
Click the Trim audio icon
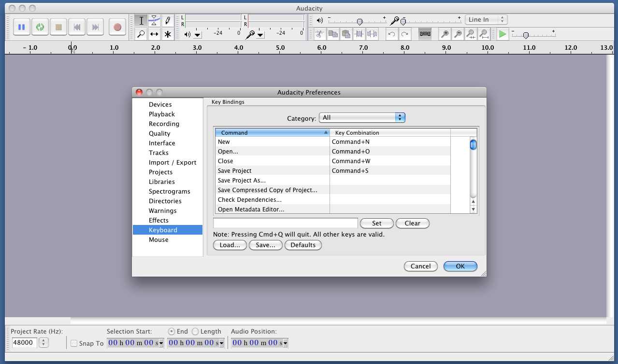pyautogui.click(x=359, y=34)
